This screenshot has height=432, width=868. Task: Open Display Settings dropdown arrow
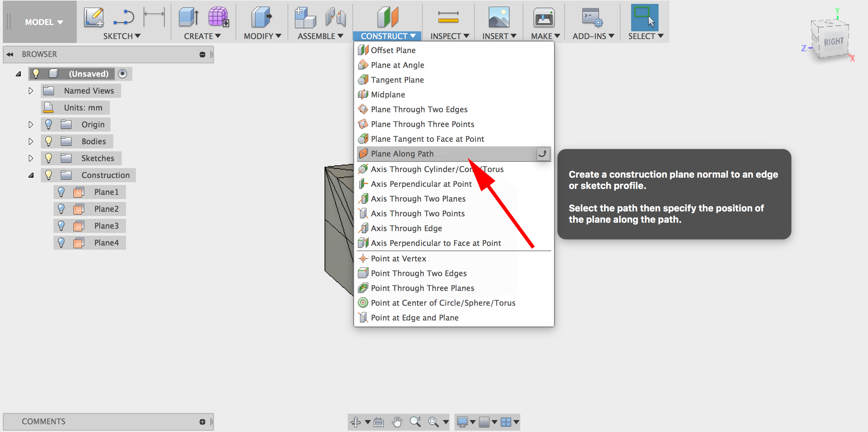(x=472, y=422)
